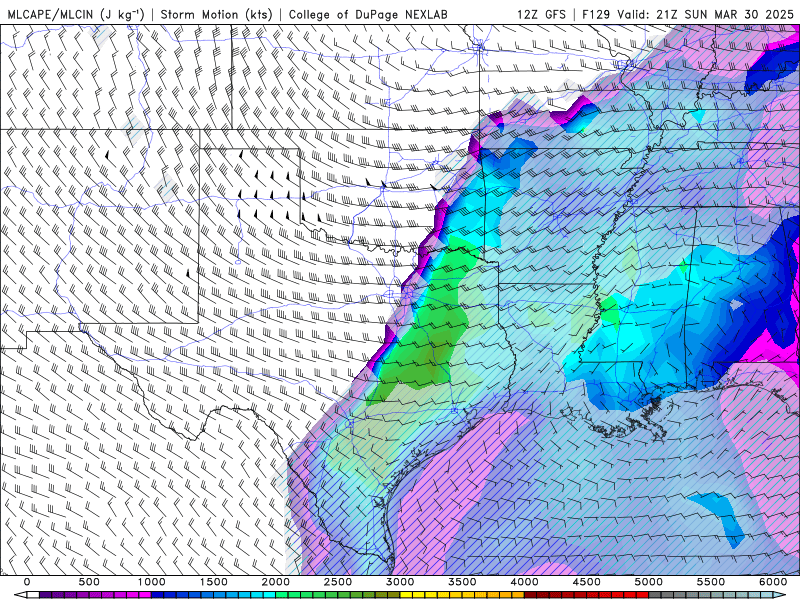
Task: Click the MLCAPE/MLCIN (J kg⁻¹) title text
Action: [x=76, y=14]
